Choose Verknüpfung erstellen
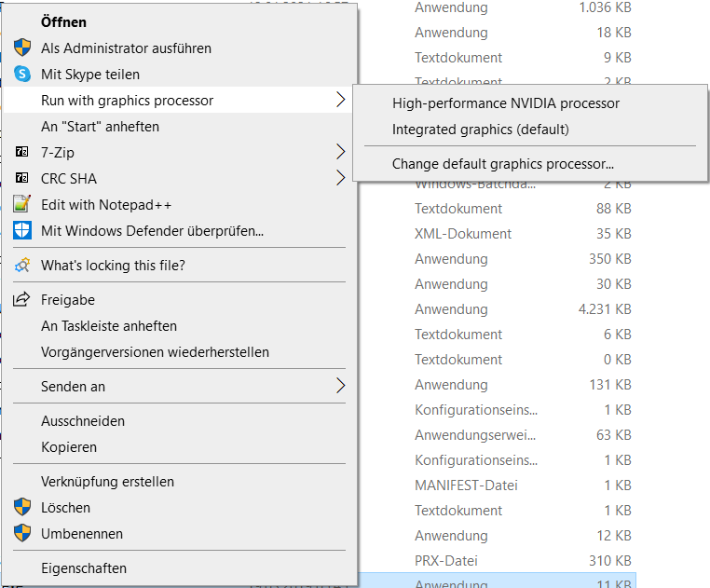Image resolution: width=710 pixels, height=588 pixels. 107,482
